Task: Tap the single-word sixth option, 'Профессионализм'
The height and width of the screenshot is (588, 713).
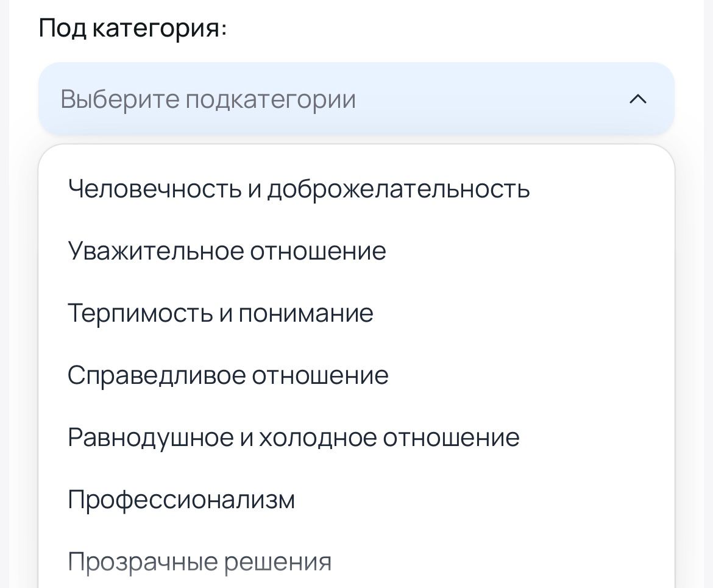Action: pyautogui.click(x=182, y=500)
